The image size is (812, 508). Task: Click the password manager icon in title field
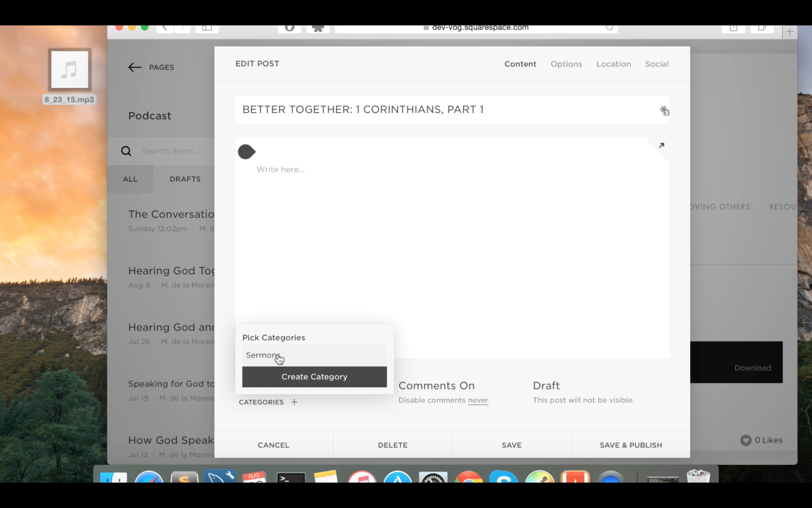tap(664, 111)
